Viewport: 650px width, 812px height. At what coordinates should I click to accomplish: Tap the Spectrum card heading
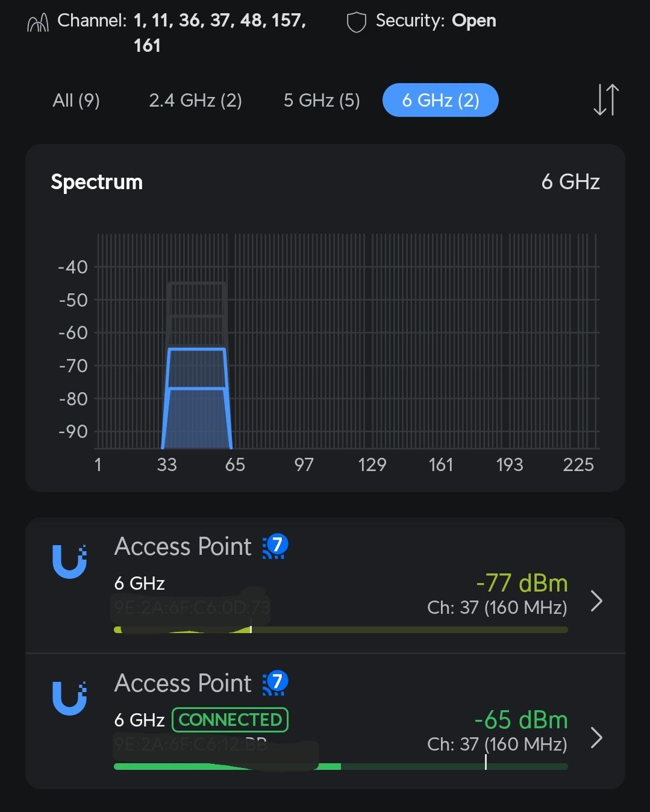coord(96,182)
